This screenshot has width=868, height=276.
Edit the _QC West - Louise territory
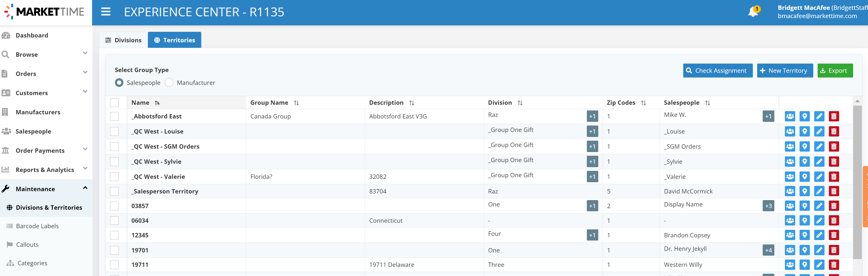[819, 132]
